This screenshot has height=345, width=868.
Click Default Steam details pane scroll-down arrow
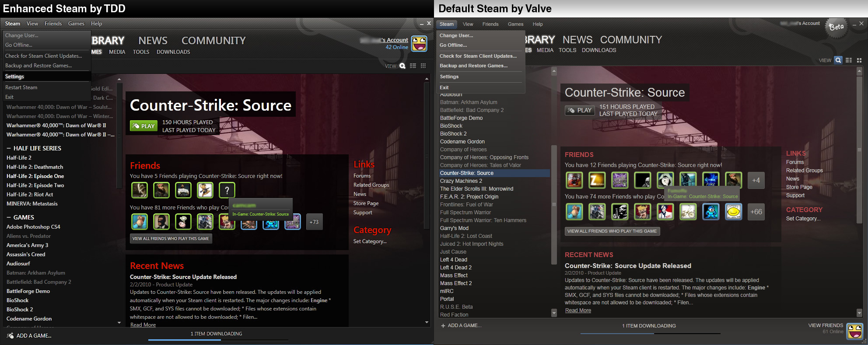click(x=859, y=313)
